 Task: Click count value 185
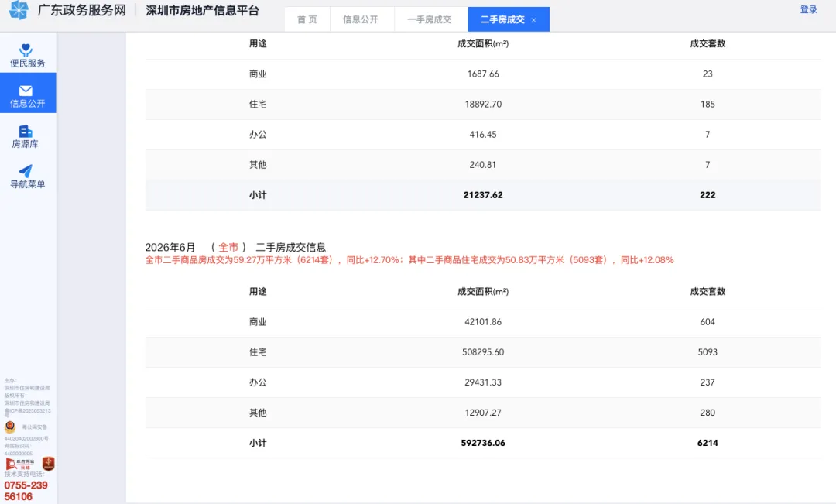[708, 105]
